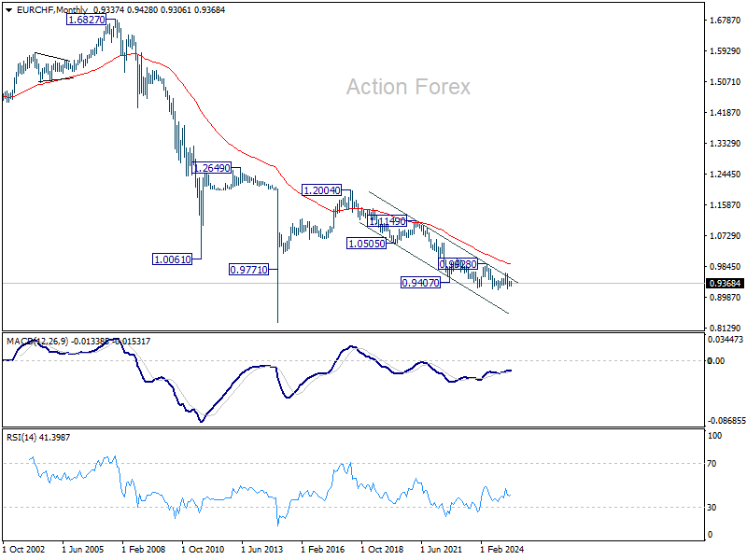The height and width of the screenshot is (560, 747).
Task: Click the 1 Feb 2024 date marker
Action: [x=502, y=549]
